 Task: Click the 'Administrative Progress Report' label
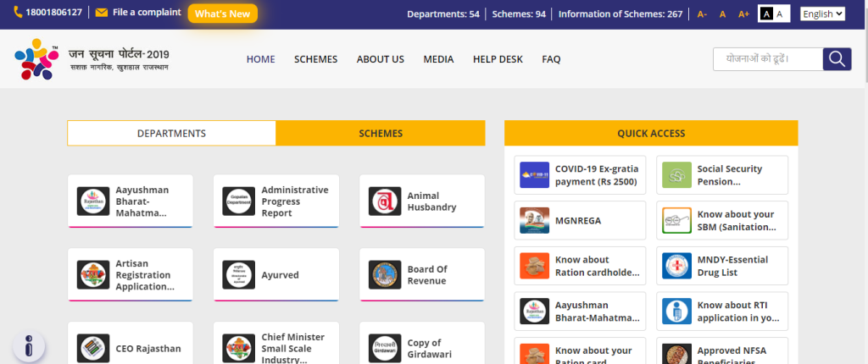tap(295, 201)
